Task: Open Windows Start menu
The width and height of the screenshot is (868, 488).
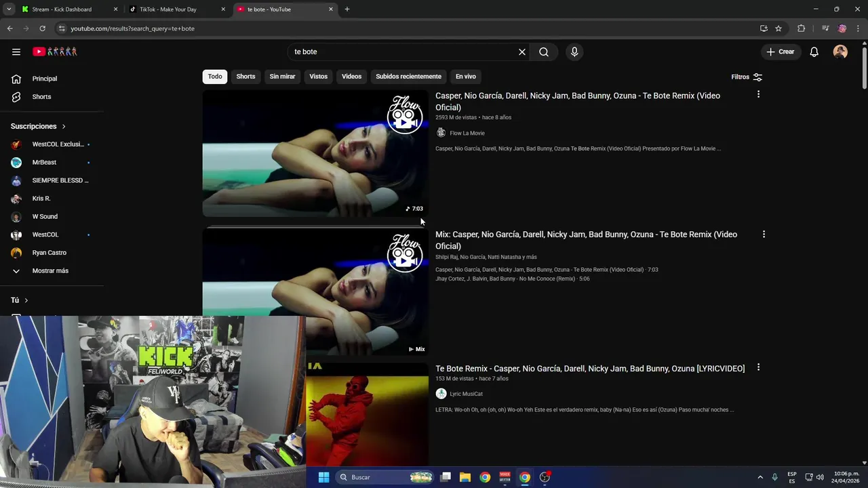Action: coord(323,477)
